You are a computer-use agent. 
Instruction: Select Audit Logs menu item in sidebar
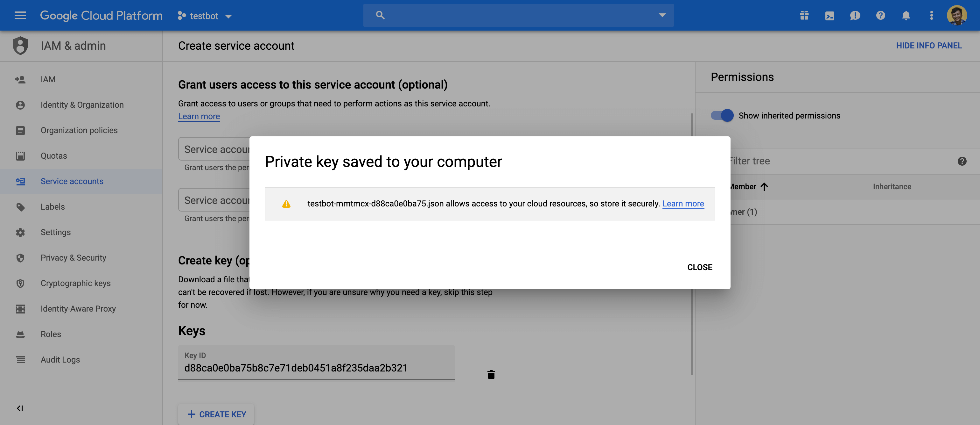click(x=61, y=359)
